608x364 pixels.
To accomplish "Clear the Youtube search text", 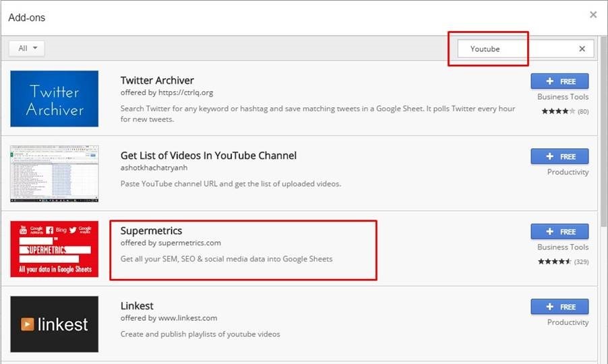I will pos(582,49).
